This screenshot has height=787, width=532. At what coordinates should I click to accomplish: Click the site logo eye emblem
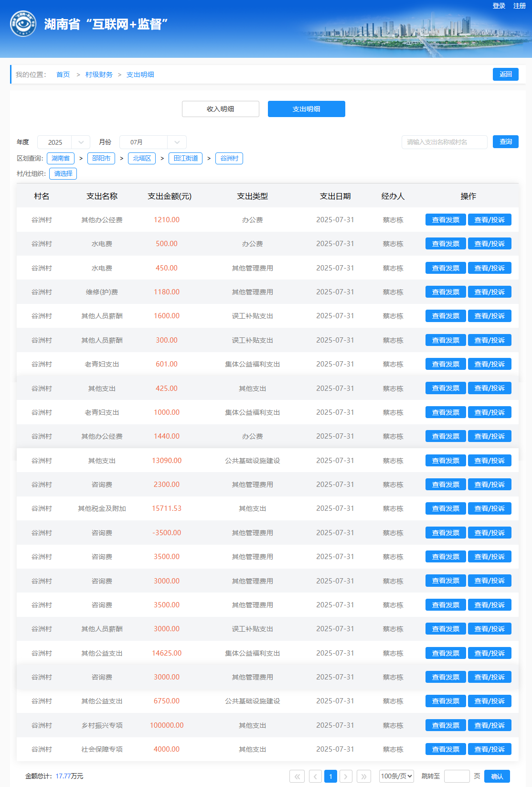[23, 24]
